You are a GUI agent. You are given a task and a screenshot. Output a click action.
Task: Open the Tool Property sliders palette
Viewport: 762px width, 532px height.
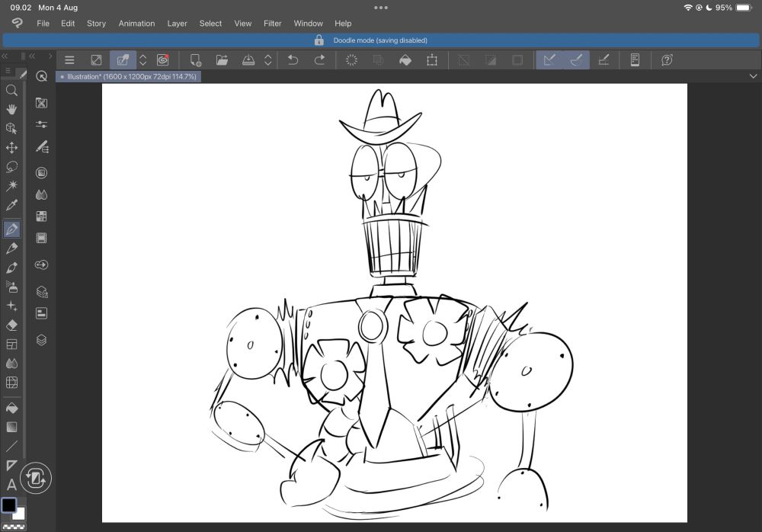pos(42,124)
